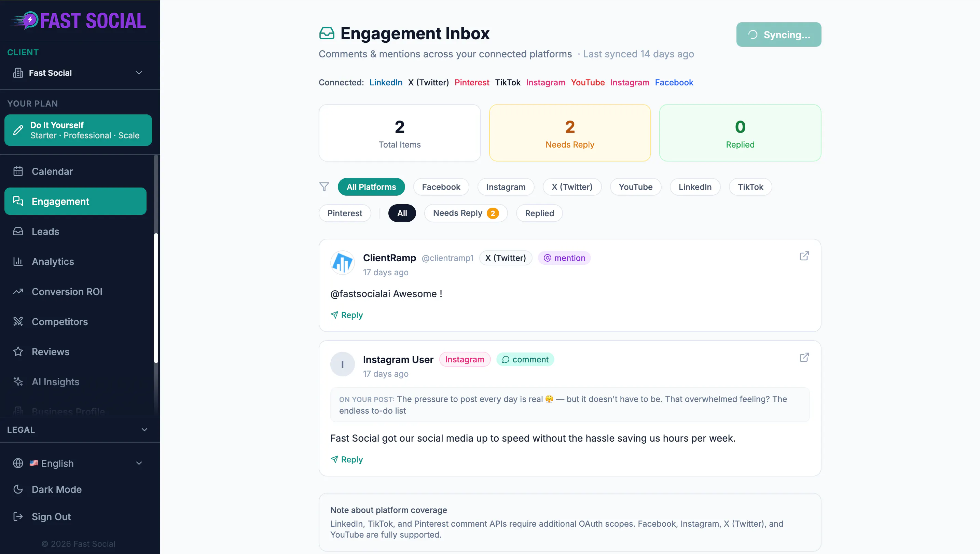
Task: Filter by Pinterest platform chip
Action: tap(345, 213)
